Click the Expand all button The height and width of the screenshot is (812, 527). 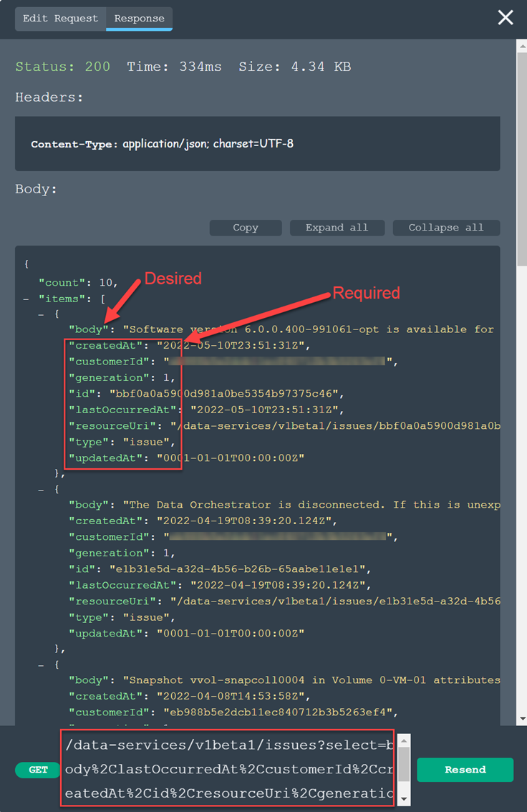(x=337, y=228)
